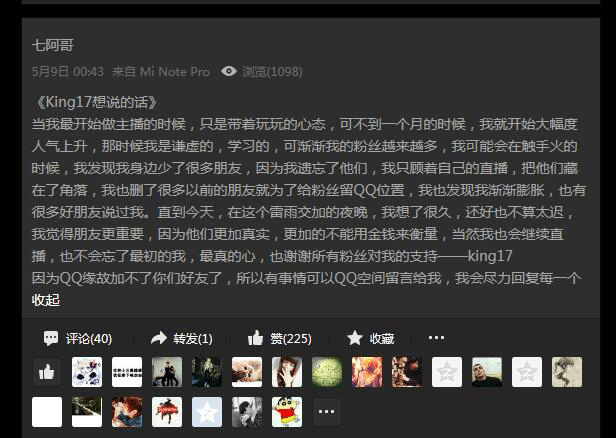Screen dimensions: 616x438
Task: Click 转发(1) to repost
Action: click(x=193, y=338)
